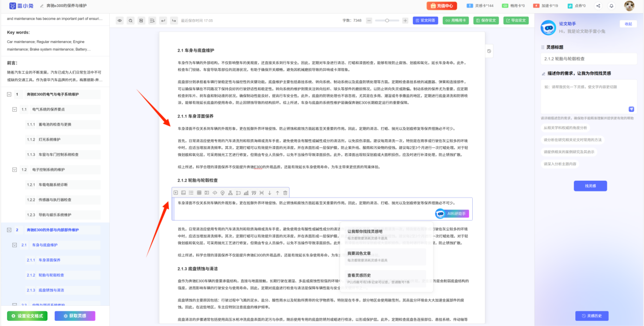
Task: Insert list from block toolbar
Action: click(191, 192)
